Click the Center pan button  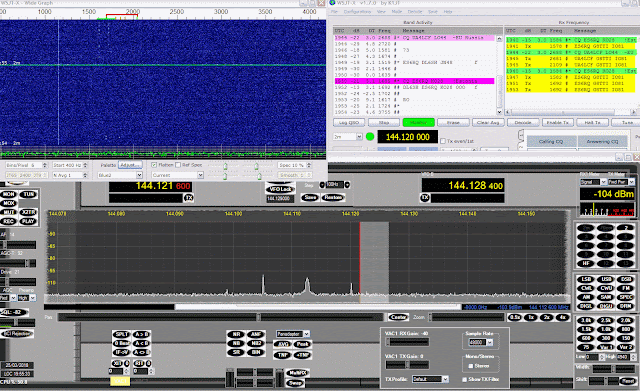point(398,317)
